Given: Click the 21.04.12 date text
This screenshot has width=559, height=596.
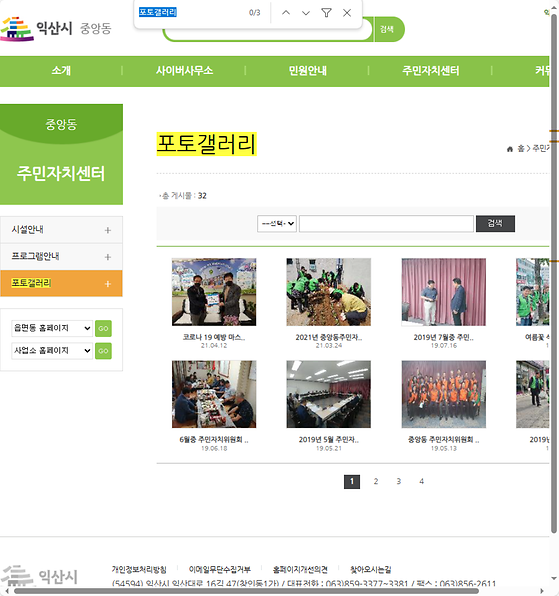Looking at the screenshot, I should (x=214, y=346).
